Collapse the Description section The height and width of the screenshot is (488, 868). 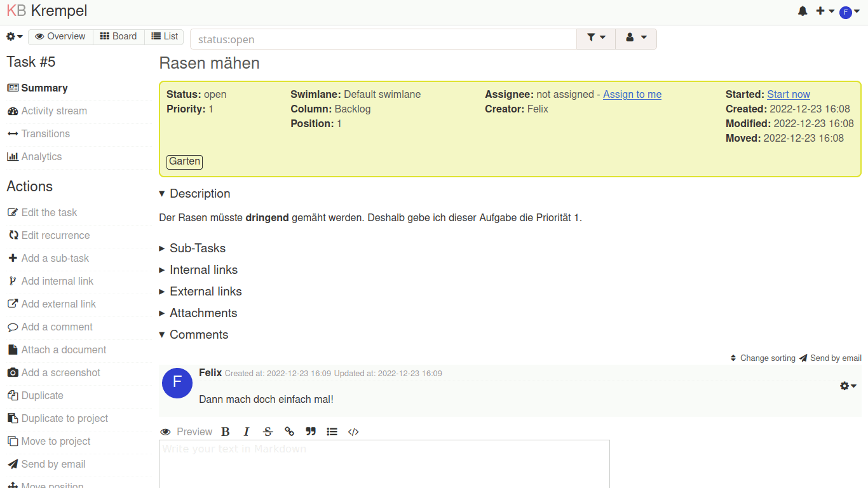pyautogui.click(x=194, y=194)
